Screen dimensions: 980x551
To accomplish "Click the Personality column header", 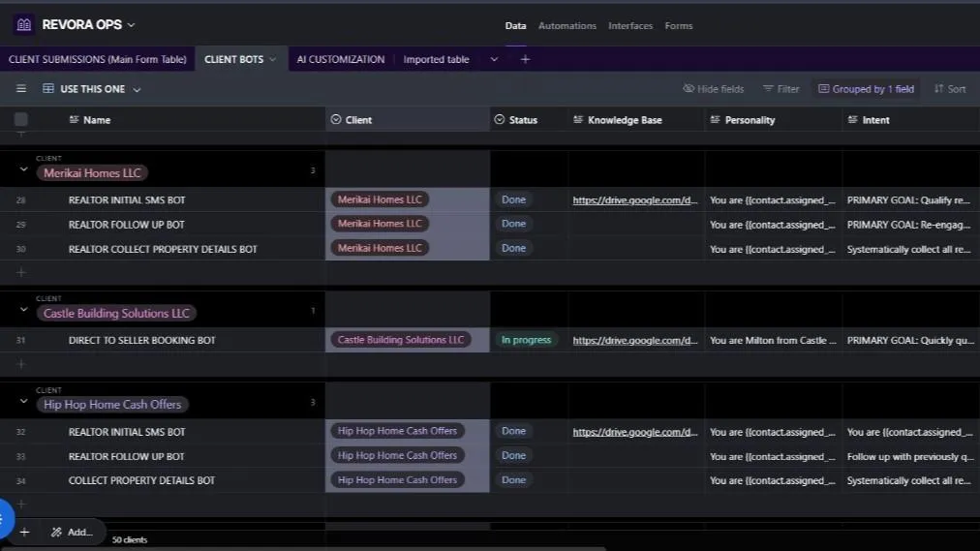I will [750, 120].
